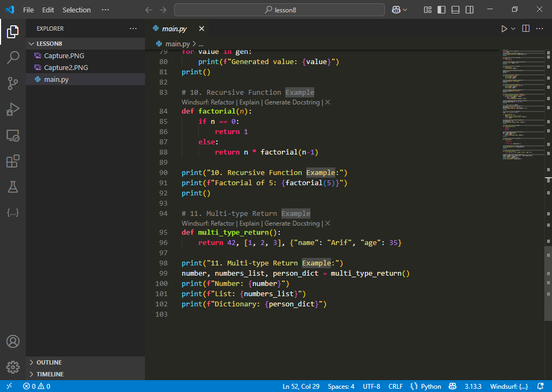Close the main.py editor tab
Screen dimensions: 552x392
point(202,29)
